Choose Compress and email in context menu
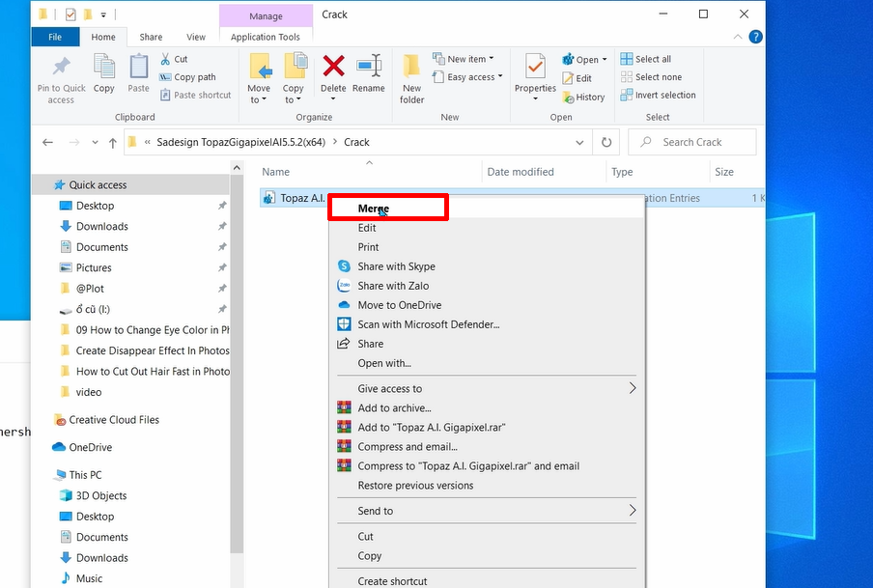Image resolution: width=873 pixels, height=588 pixels. click(487, 447)
